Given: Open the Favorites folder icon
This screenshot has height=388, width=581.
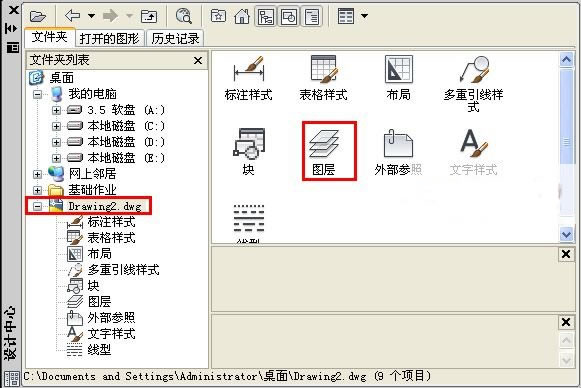Looking at the screenshot, I should (218, 16).
